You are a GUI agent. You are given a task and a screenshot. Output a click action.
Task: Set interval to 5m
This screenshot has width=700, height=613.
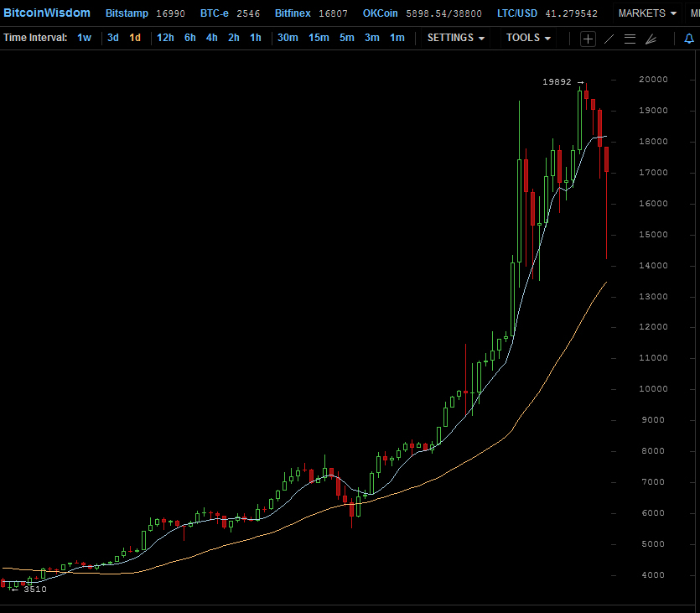pyautogui.click(x=347, y=38)
